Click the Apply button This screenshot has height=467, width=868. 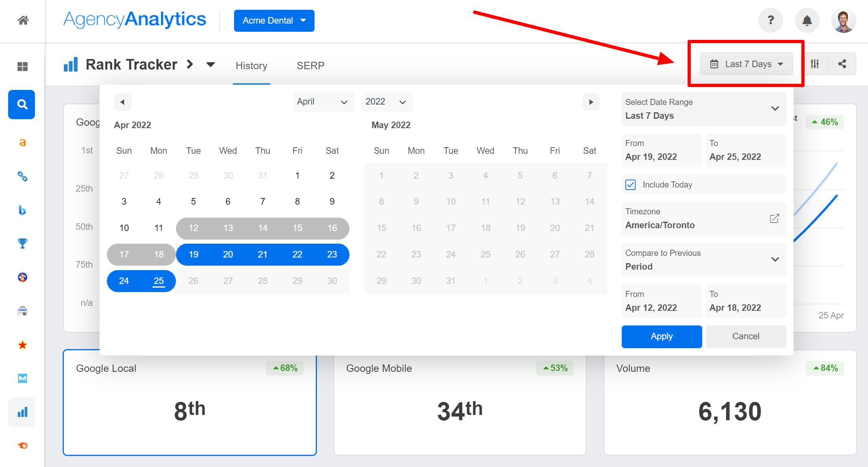click(x=662, y=336)
